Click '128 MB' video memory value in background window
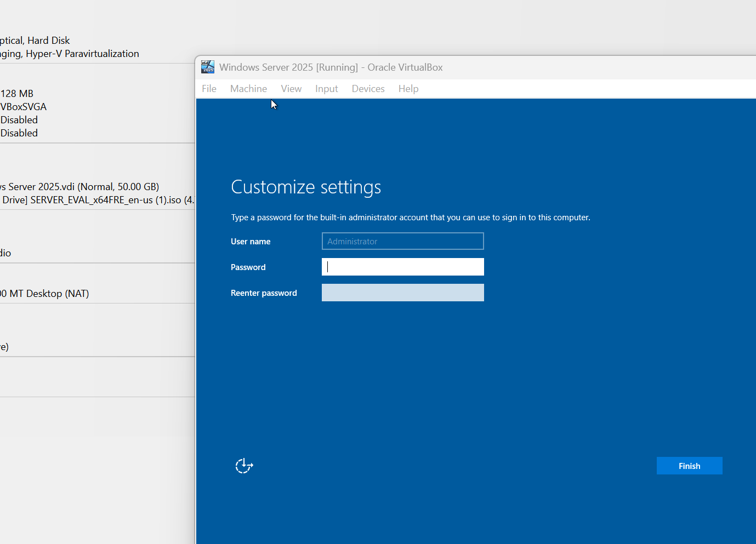Viewport: 756px width, 544px height. pyautogui.click(x=17, y=94)
